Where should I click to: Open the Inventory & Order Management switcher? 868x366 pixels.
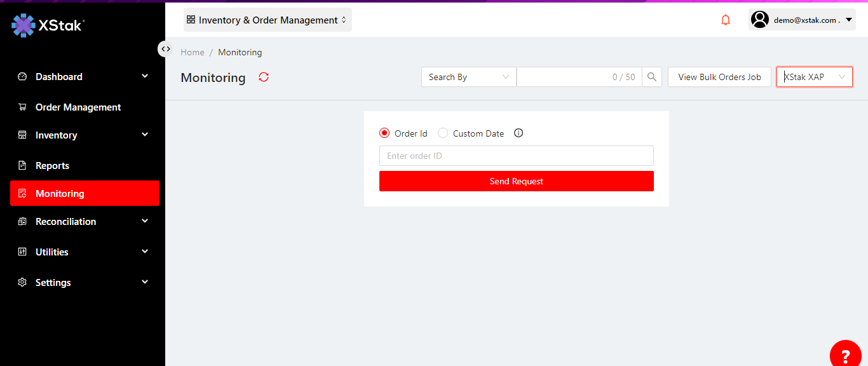(268, 20)
